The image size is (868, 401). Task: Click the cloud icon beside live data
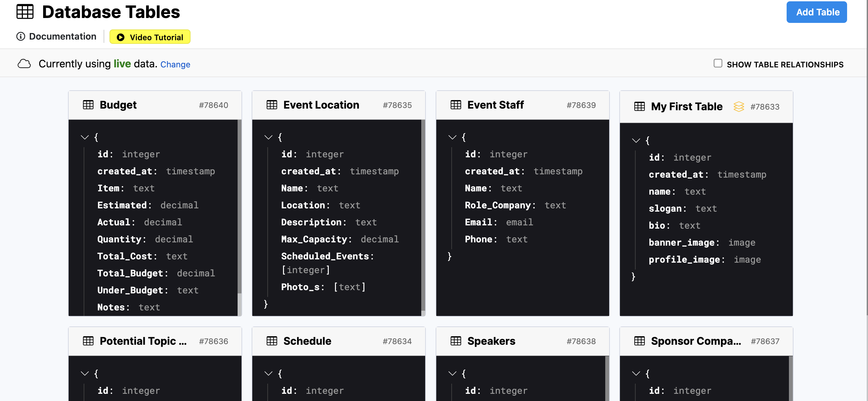tap(24, 64)
